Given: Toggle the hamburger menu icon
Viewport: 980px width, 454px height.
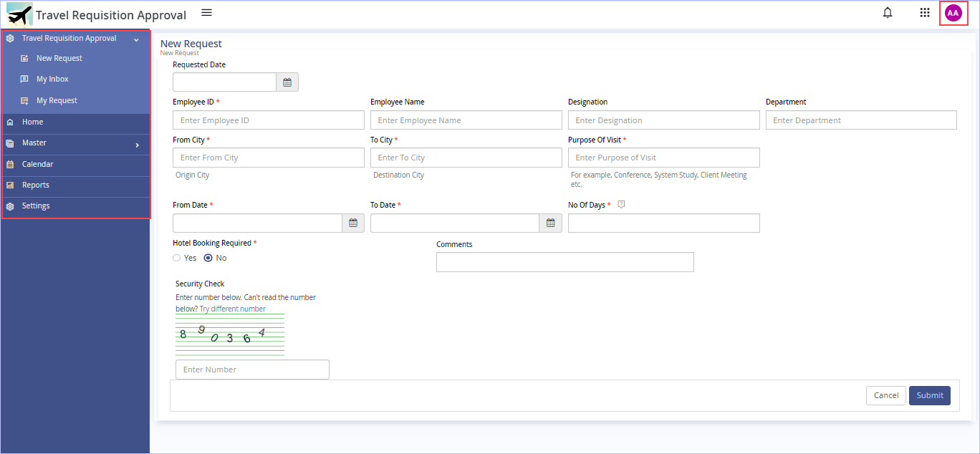Looking at the screenshot, I should [206, 12].
